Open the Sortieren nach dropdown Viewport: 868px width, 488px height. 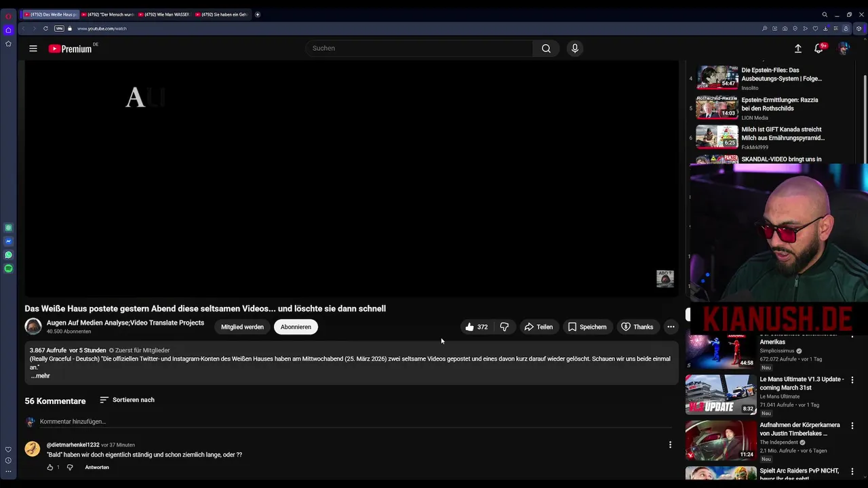(127, 400)
